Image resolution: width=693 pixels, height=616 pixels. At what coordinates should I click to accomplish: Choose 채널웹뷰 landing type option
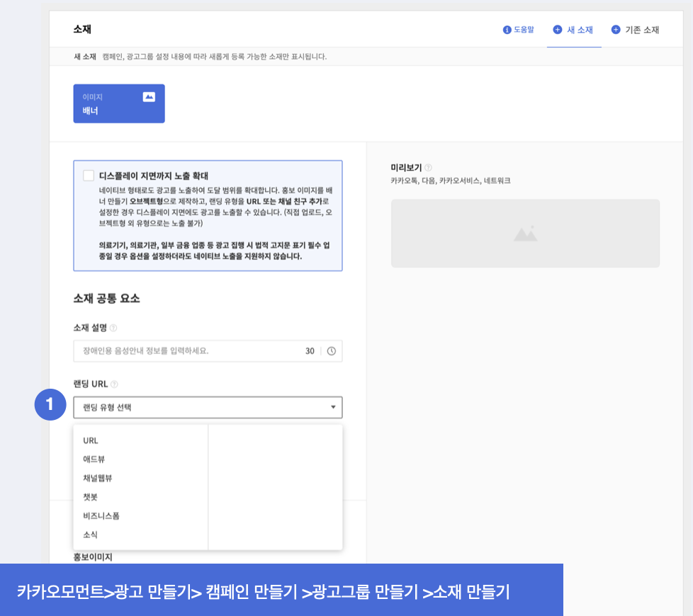[x=98, y=478]
